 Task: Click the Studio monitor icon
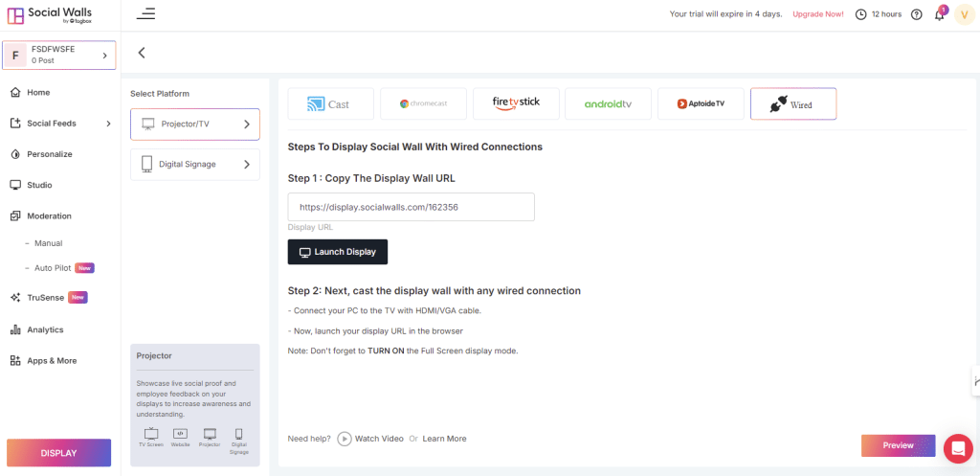click(15, 185)
